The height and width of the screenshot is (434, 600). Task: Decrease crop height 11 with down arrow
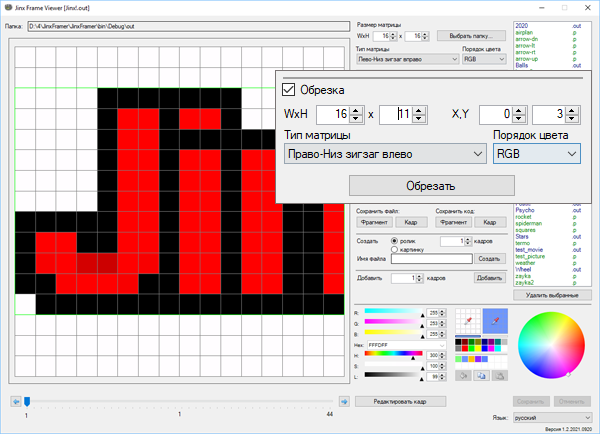419,118
